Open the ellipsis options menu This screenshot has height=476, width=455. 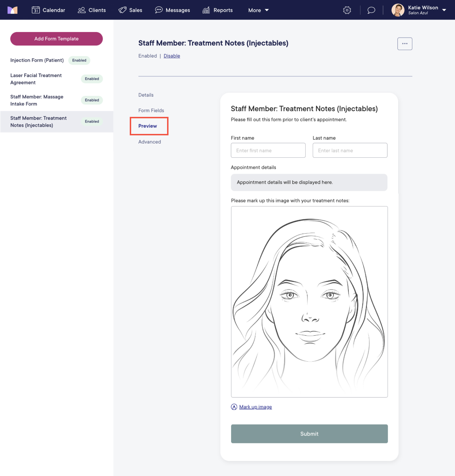405,43
